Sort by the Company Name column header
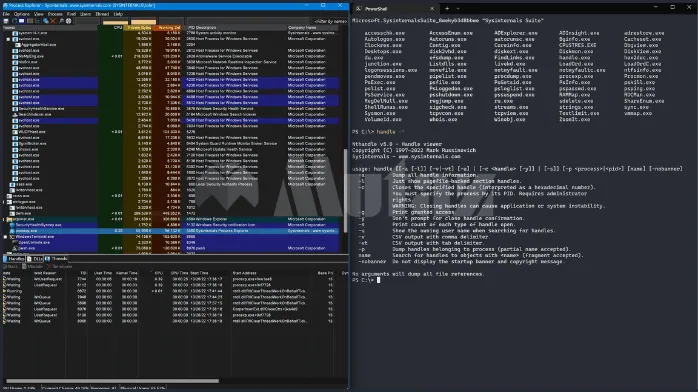This screenshot has height=392, width=698. coord(313,28)
